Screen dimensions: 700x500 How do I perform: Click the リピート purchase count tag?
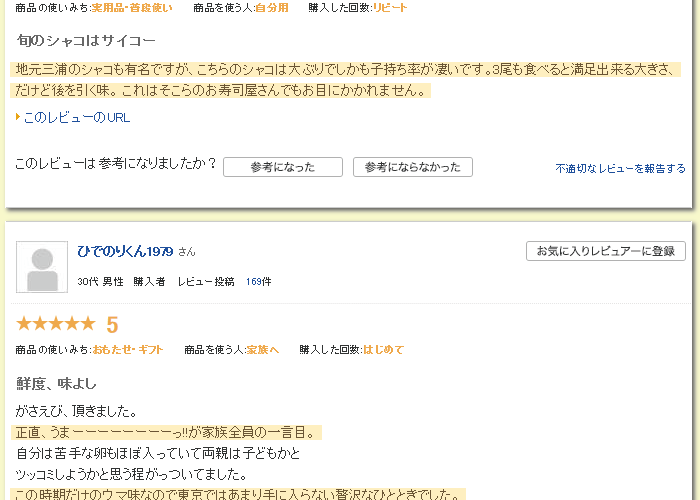pos(390,8)
